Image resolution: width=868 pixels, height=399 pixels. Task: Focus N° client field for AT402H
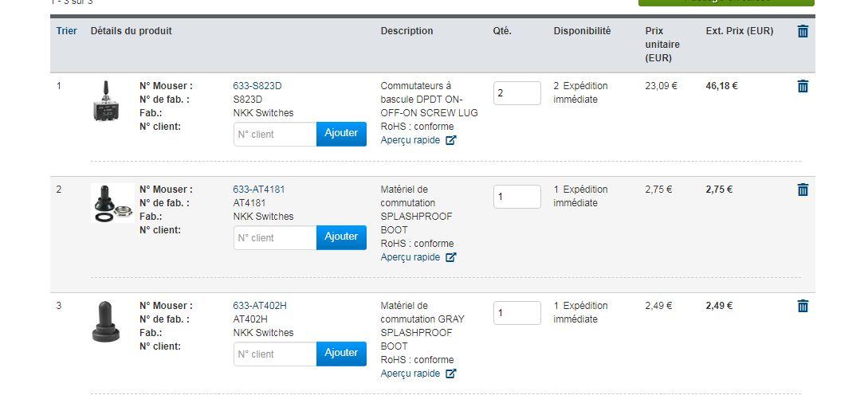pyautogui.click(x=275, y=354)
